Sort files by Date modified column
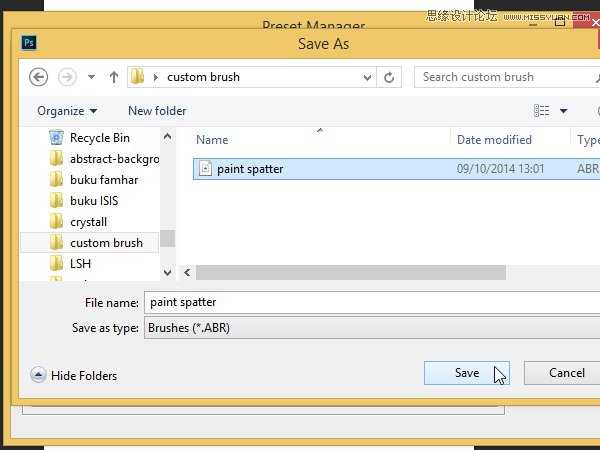The image size is (600, 450). coord(494,140)
